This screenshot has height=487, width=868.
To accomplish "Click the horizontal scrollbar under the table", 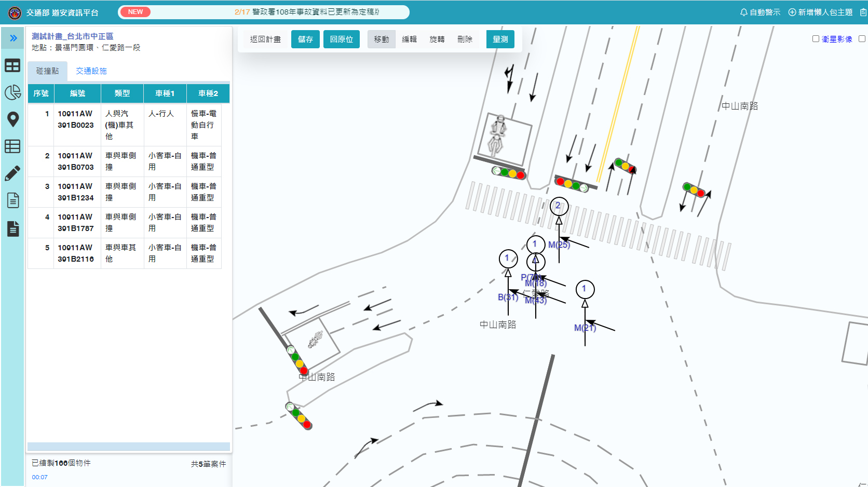I will pyautogui.click(x=129, y=447).
